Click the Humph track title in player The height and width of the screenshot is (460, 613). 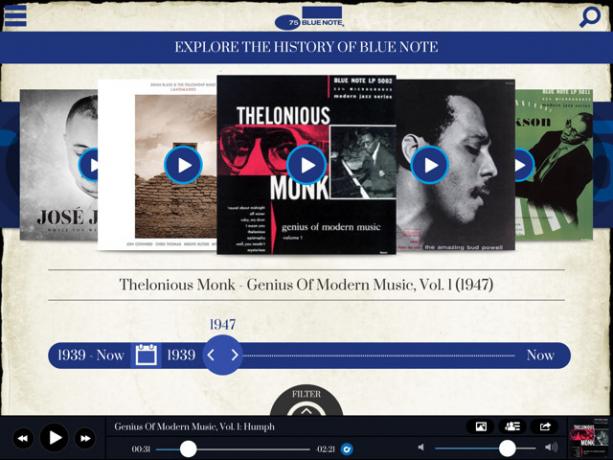(194, 427)
